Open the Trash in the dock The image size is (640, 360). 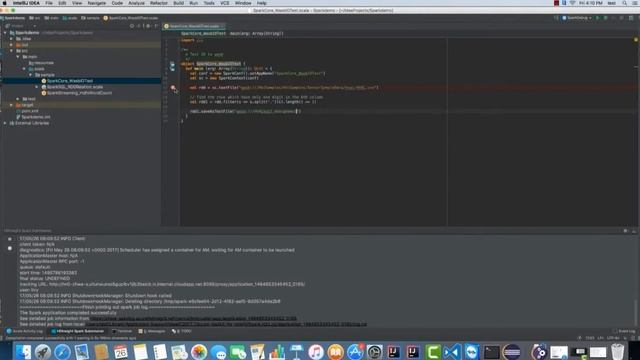coord(618,351)
